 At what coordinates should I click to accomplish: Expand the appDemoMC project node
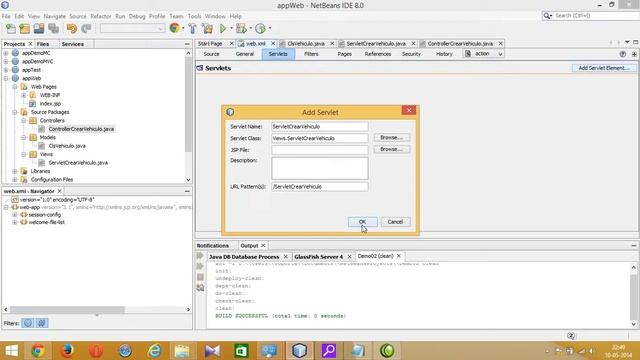6,53
